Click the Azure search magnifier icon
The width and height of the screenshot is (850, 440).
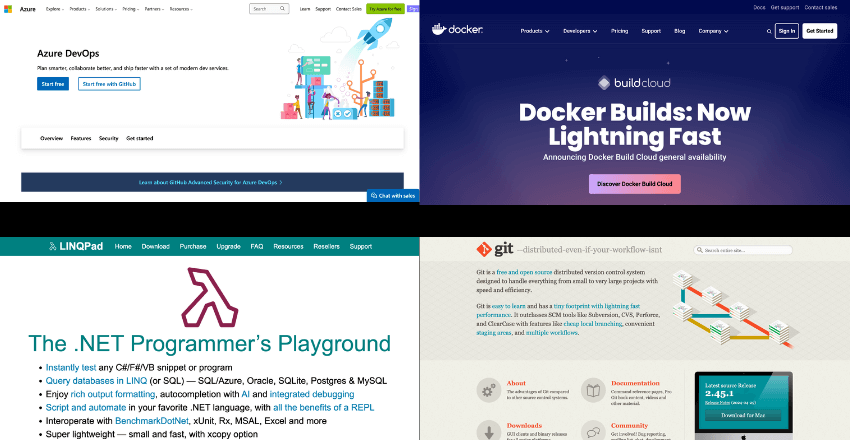[x=282, y=9]
